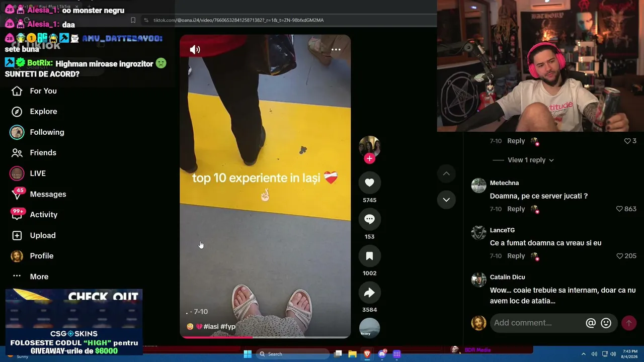Open the spinning sound disc thumbnail
Screen dimensions: 644x362
(369, 328)
